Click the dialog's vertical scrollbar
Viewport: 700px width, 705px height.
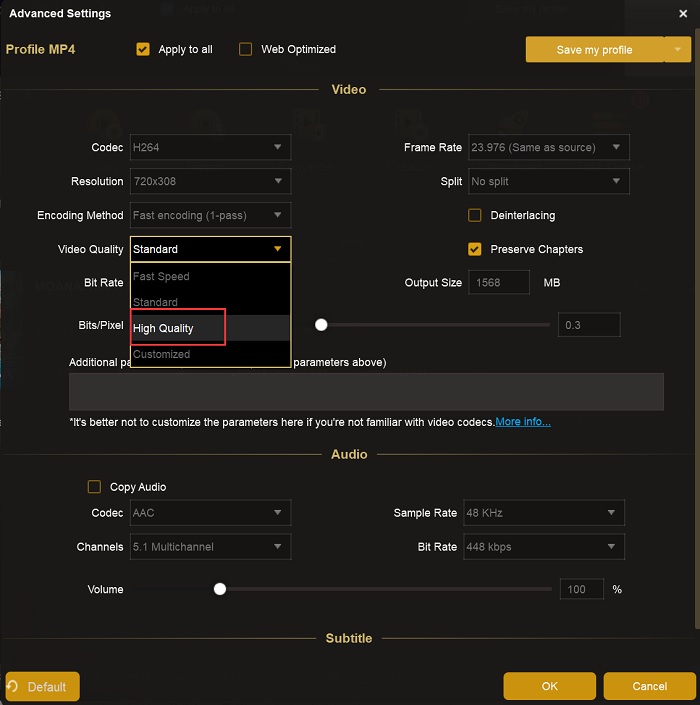697,328
